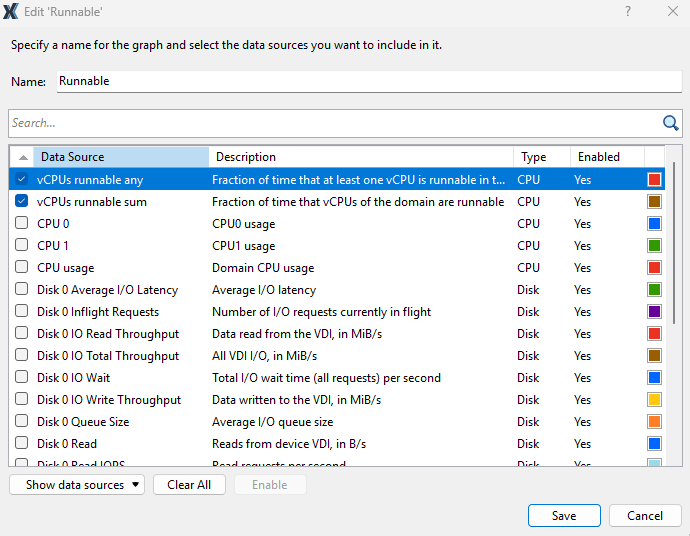The image size is (690, 536).
Task: Pick the purple swatch for Inflight Requests
Action: coord(654,312)
